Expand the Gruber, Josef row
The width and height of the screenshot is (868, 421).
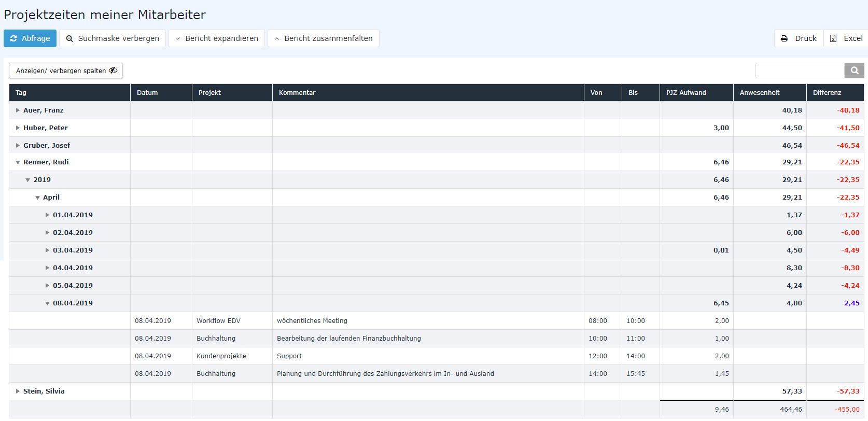coord(18,146)
